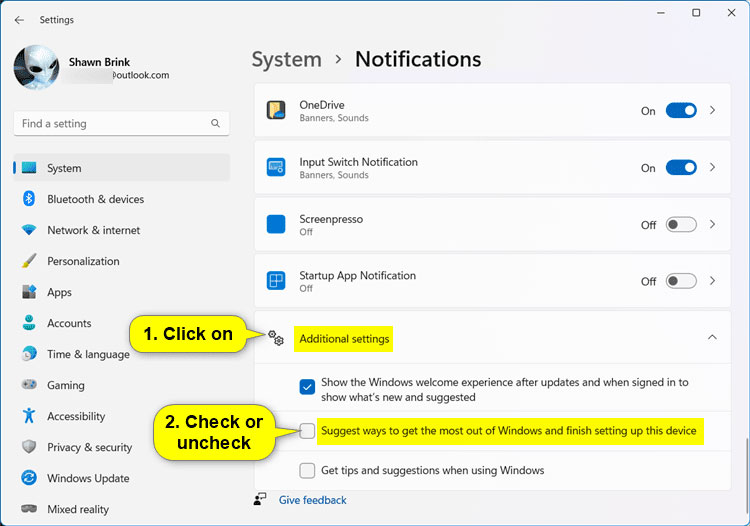Open Accessibility settings label
Viewport: 750px width, 526px height.
[x=76, y=416]
